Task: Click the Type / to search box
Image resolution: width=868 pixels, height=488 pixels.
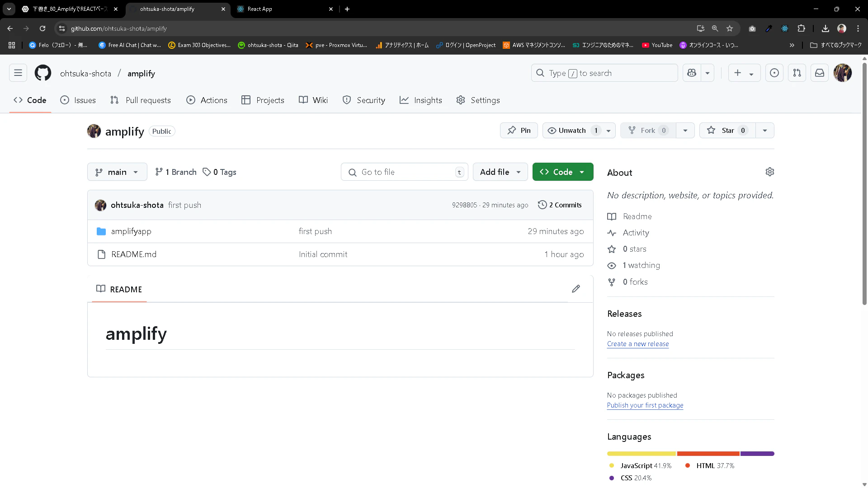Action: click(604, 73)
